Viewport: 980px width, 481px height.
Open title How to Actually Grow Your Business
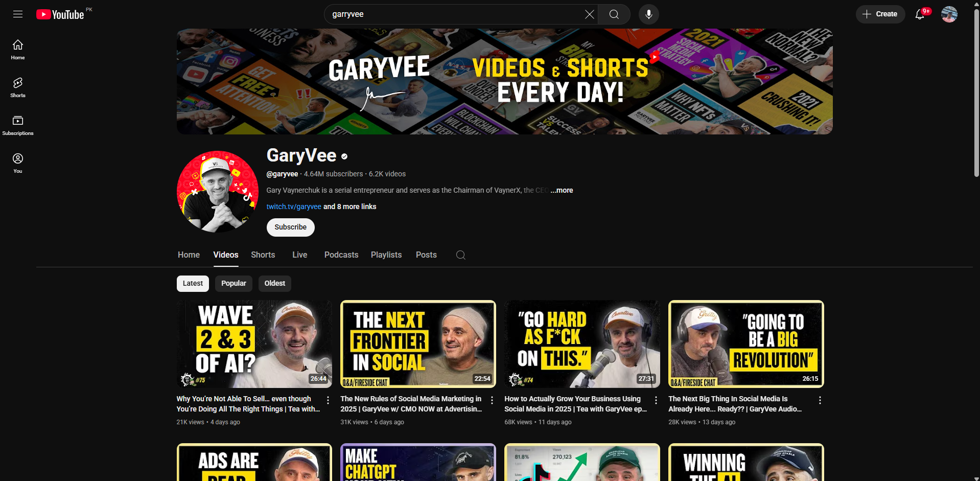(x=576, y=404)
